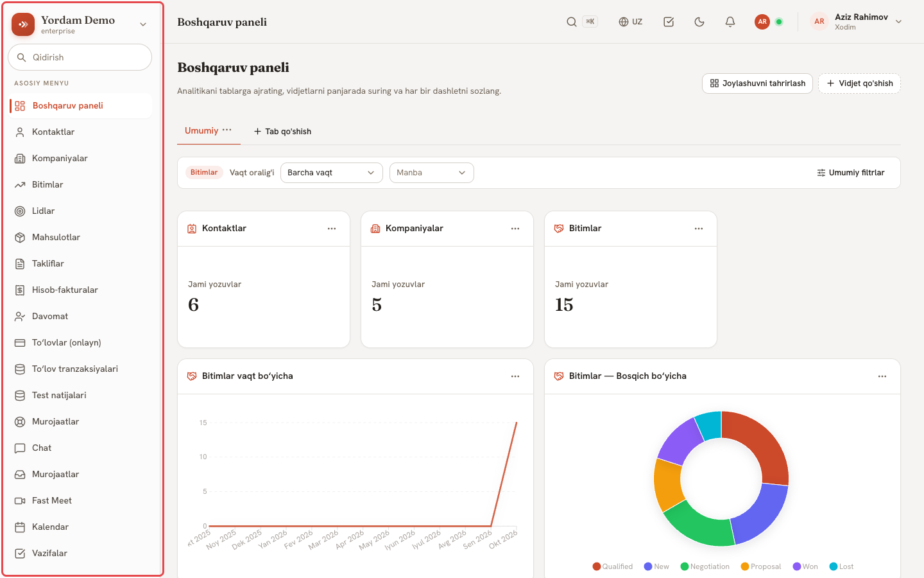Select Takliflar in the sidebar

coord(80,263)
